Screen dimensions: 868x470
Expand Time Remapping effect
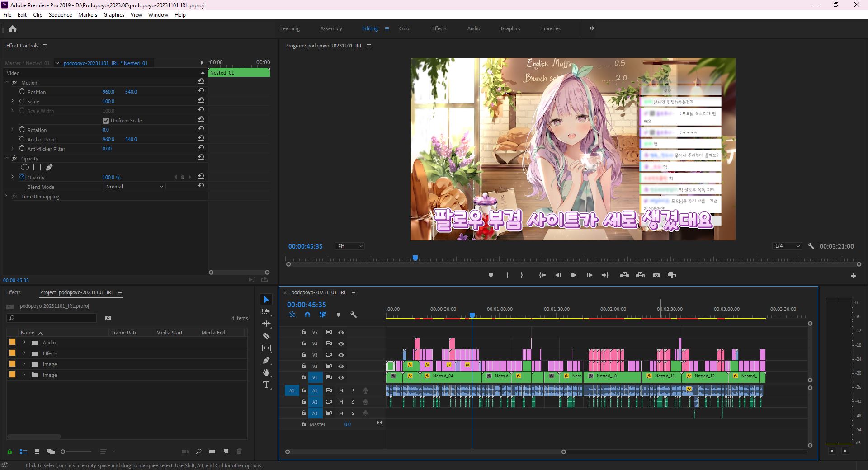[x=6, y=196]
